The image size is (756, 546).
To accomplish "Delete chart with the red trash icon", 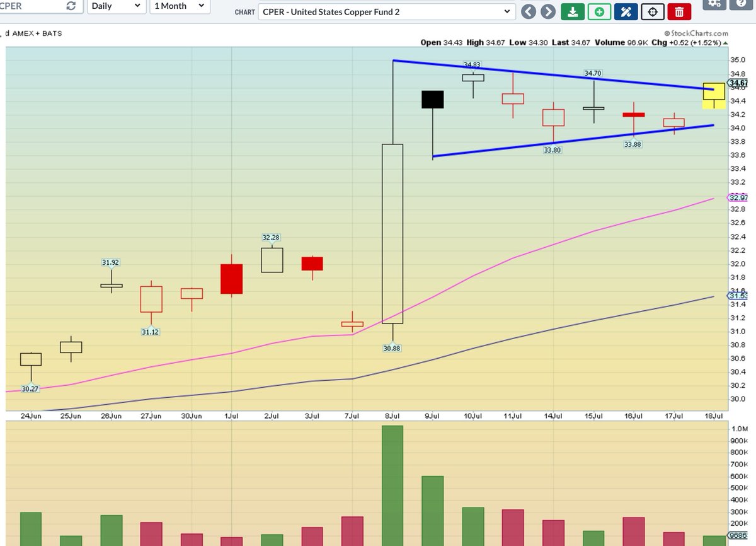I will click(x=679, y=11).
